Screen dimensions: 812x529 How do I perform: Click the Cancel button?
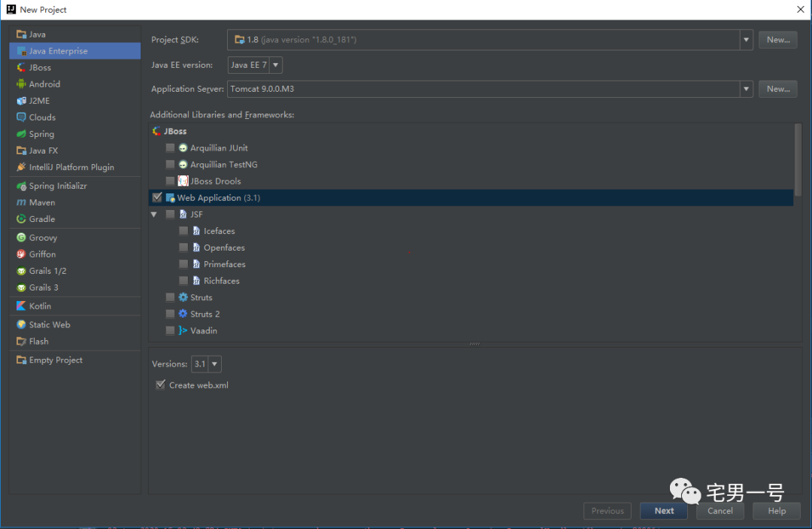click(x=720, y=511)
